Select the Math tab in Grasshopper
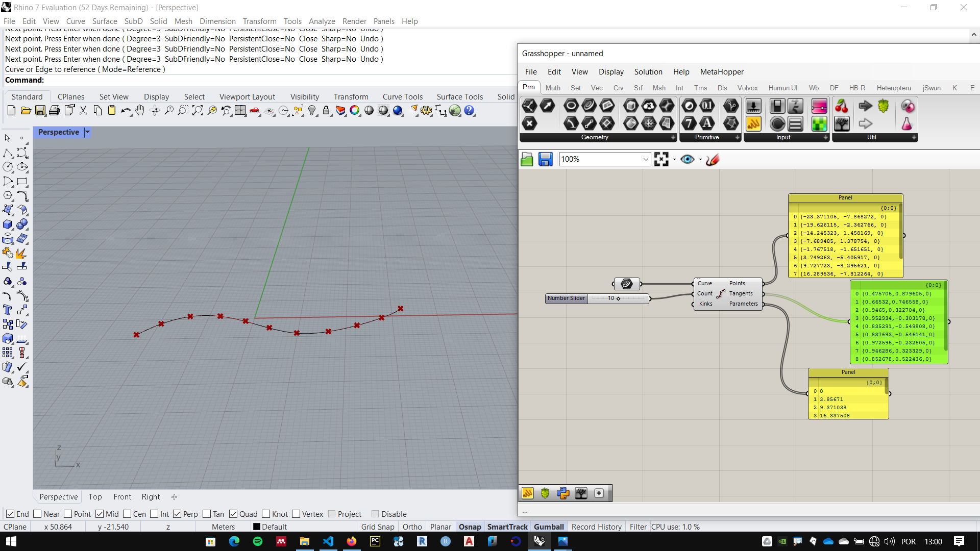 (x=553, y=87)
